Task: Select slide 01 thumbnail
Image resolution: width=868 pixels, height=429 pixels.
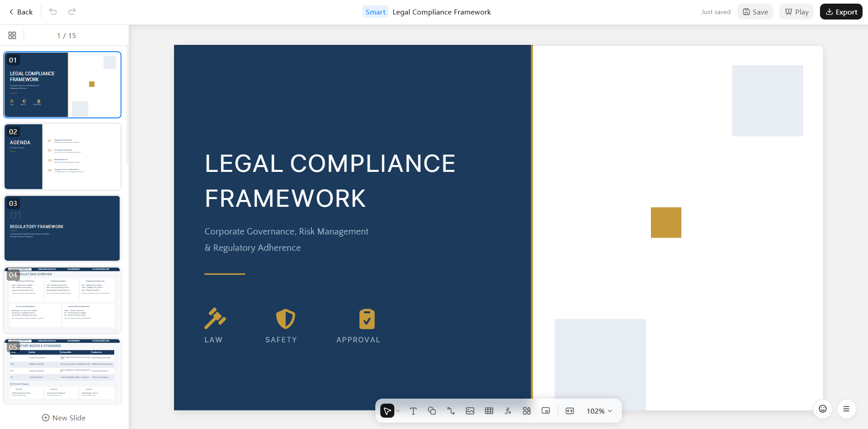Action: [x=63, y=85]
